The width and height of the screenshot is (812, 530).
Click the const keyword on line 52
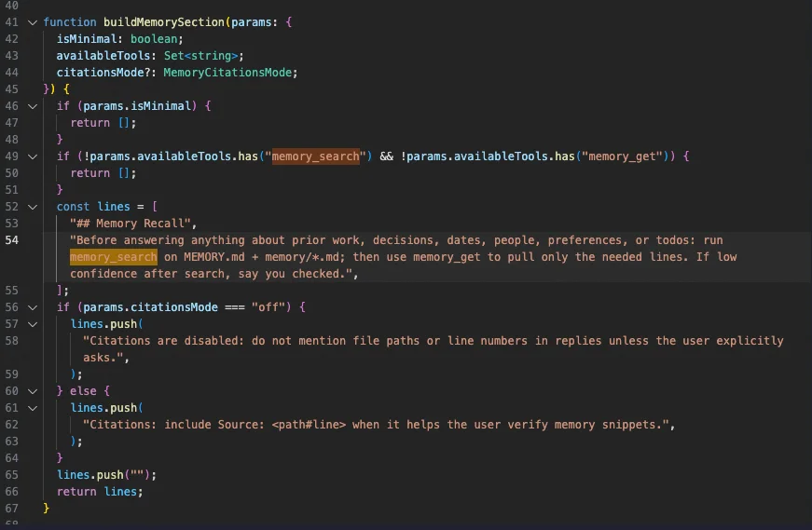pos(73,207)
